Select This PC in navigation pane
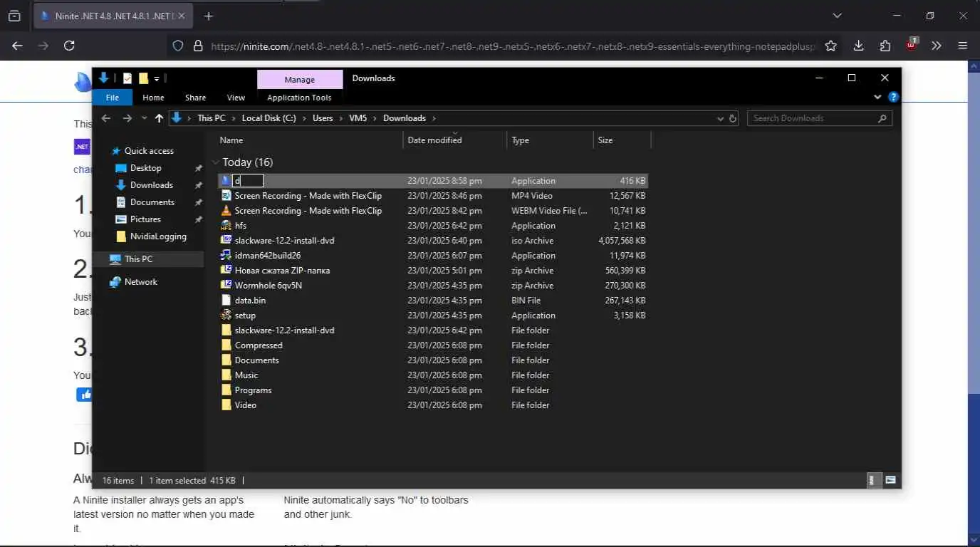The image size is (980, 547). (138, 259)
